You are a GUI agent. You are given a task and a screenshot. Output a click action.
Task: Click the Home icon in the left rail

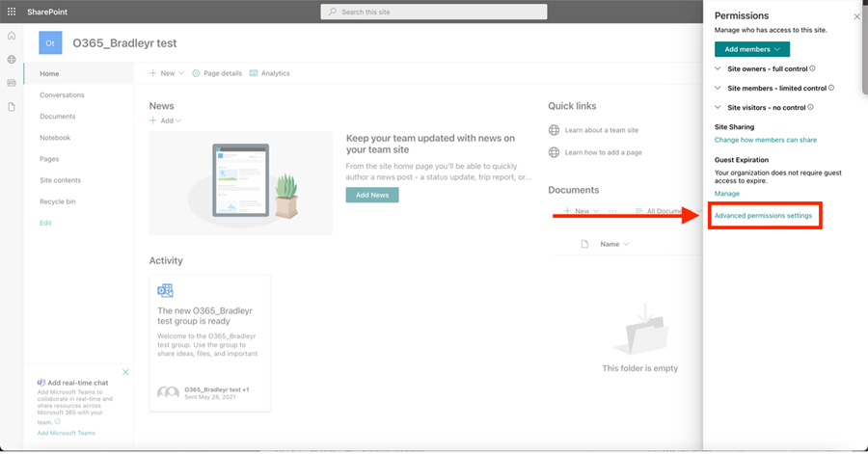coord(12,36)
